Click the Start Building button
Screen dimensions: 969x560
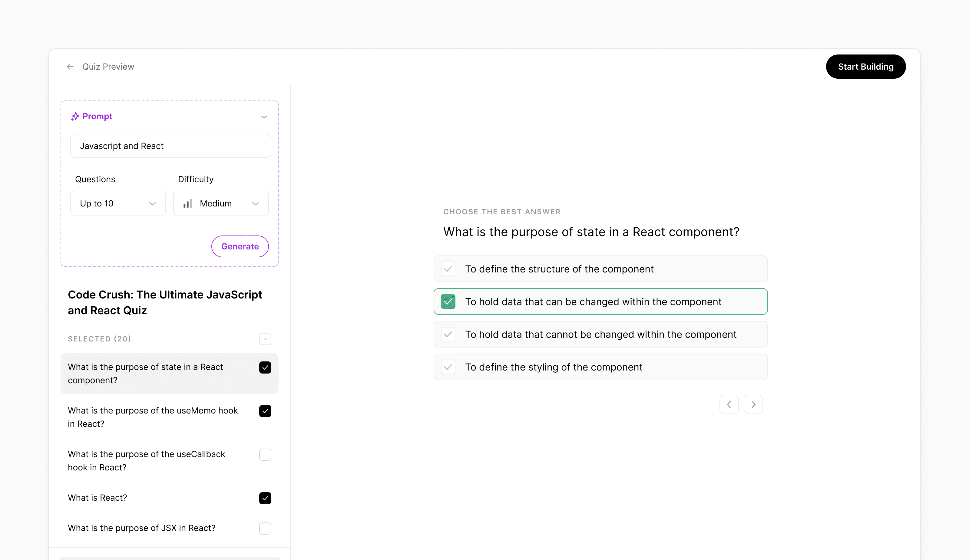pyautogui.click(x=865, y=67)
